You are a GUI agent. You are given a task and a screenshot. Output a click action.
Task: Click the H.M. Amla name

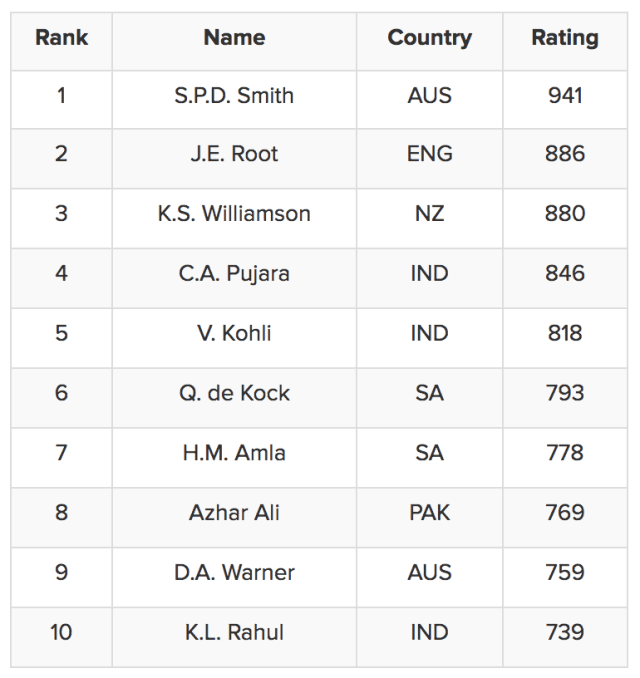coord(234,453)
